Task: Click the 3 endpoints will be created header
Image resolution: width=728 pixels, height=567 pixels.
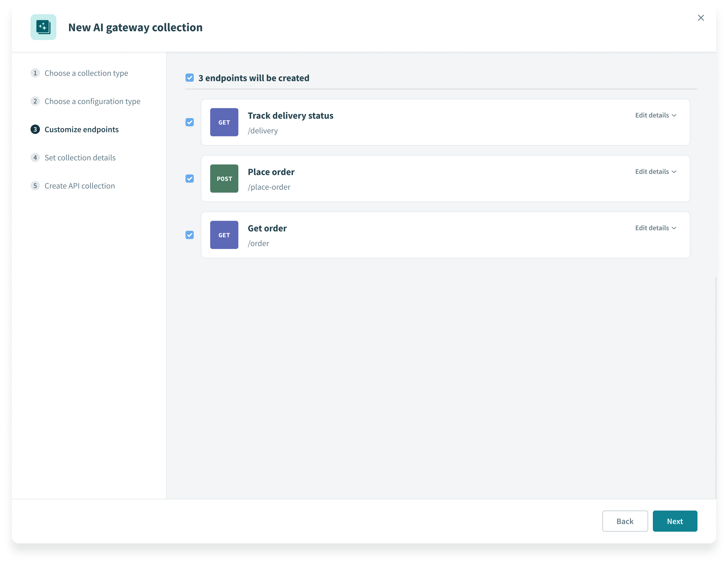Action: pyautogui.click(x=254, y=77)
